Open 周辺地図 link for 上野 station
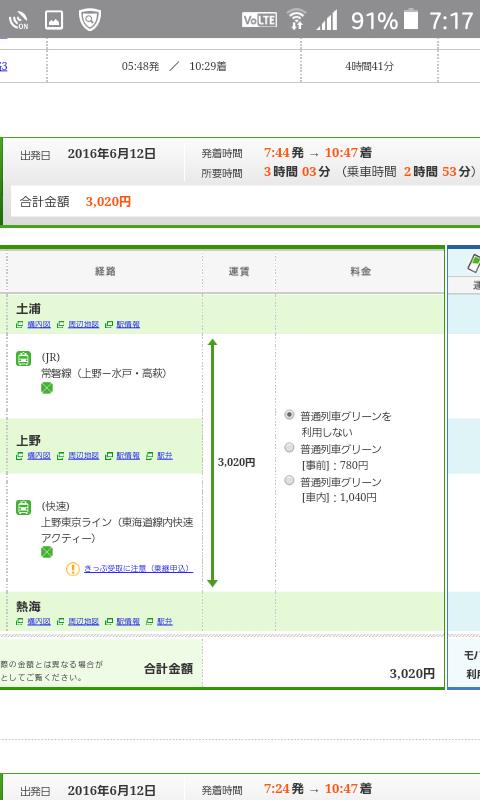The width and height of the screenshot is (480, 800). [83, 456]
